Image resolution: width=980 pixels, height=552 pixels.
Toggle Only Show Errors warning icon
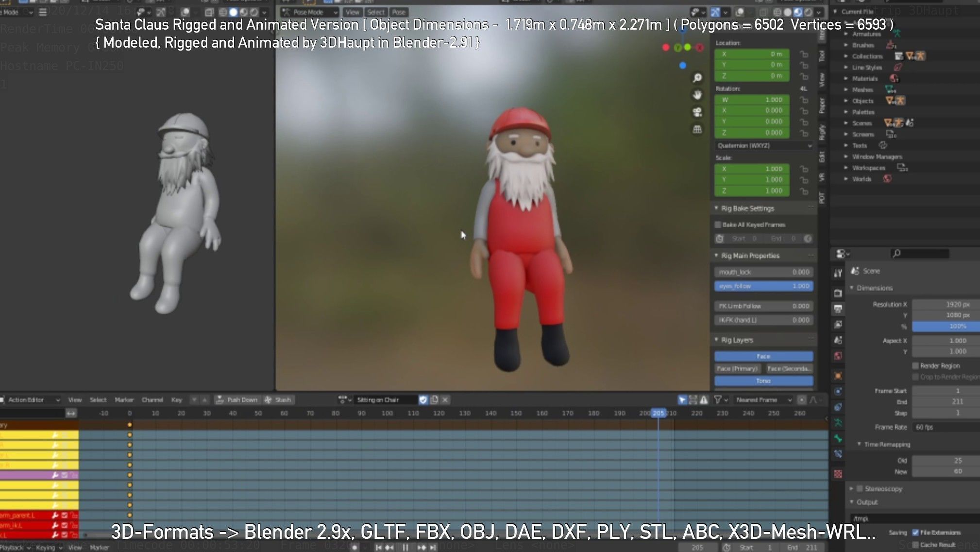coord(704,400)
